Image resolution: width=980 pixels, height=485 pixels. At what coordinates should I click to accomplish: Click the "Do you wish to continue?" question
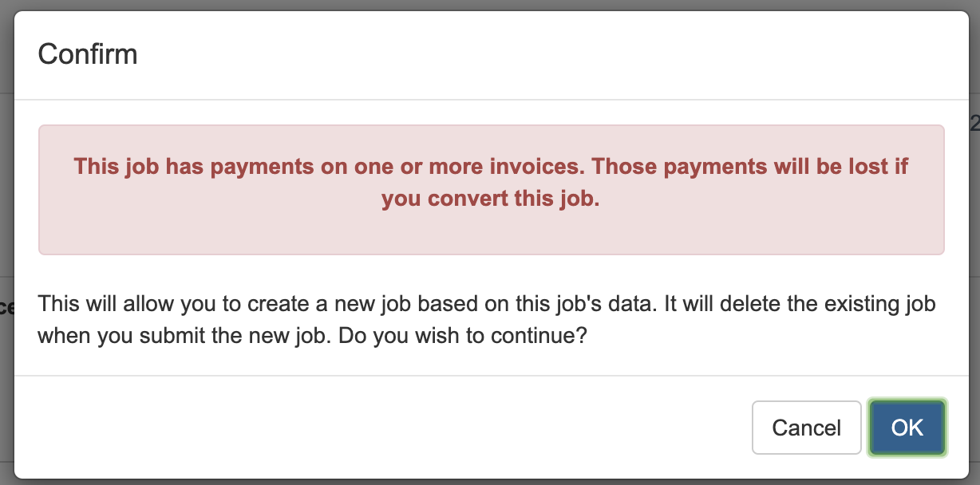pyautogui.click(x=463, y=336)
